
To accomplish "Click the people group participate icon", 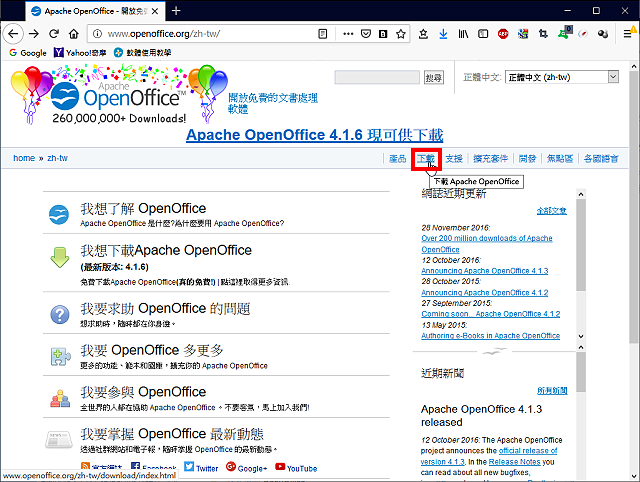I will pos(60,398).
